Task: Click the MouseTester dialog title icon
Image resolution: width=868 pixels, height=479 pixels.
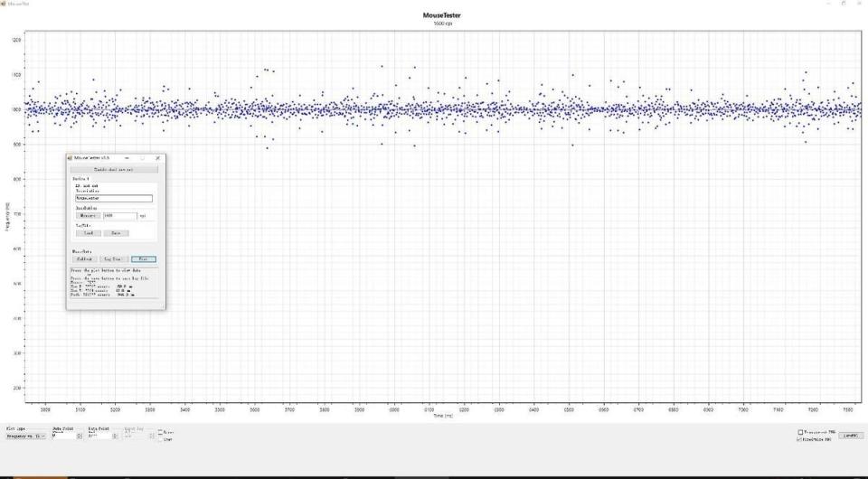Action: 70,158
